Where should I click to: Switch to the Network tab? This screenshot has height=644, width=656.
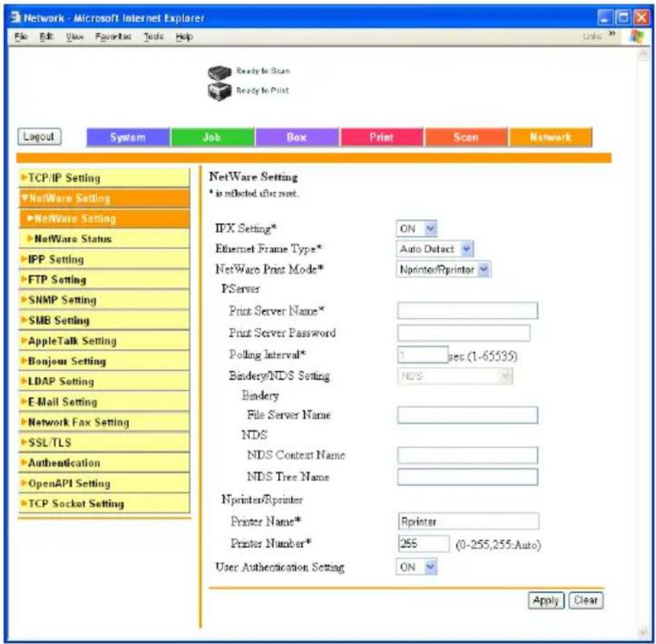[551, 137]
